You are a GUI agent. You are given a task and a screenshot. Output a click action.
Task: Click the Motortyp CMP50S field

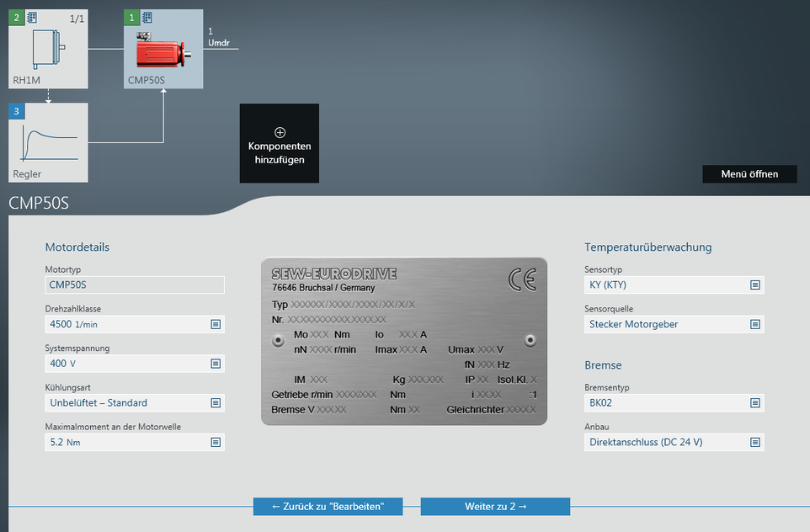135,285
